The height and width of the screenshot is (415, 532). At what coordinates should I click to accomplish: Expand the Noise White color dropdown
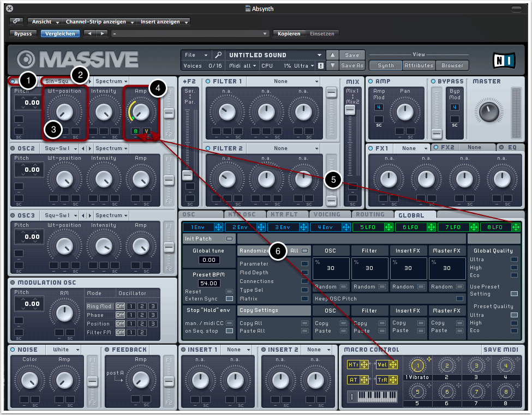(x=64, y=350)
